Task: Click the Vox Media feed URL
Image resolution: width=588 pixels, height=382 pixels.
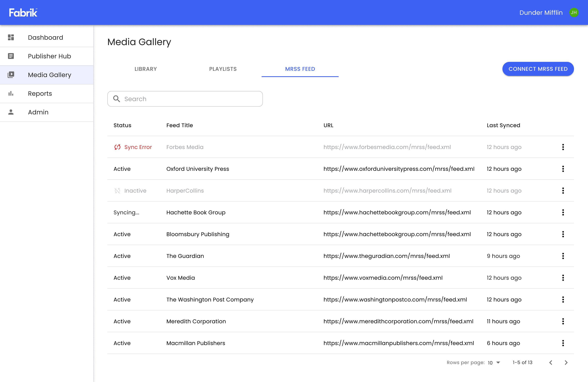Action: tap(383, 278)
